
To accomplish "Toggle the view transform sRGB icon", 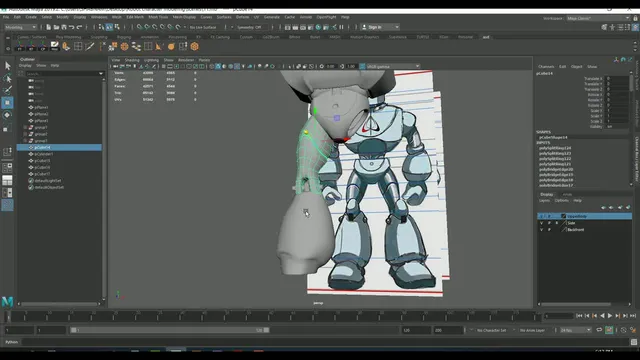I will [x=362, y=66].
